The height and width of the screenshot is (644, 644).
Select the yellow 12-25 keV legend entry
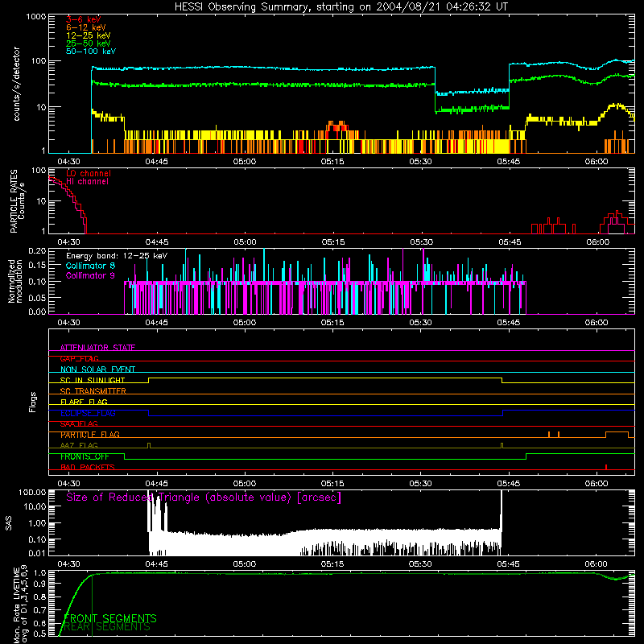click(88, 35)
